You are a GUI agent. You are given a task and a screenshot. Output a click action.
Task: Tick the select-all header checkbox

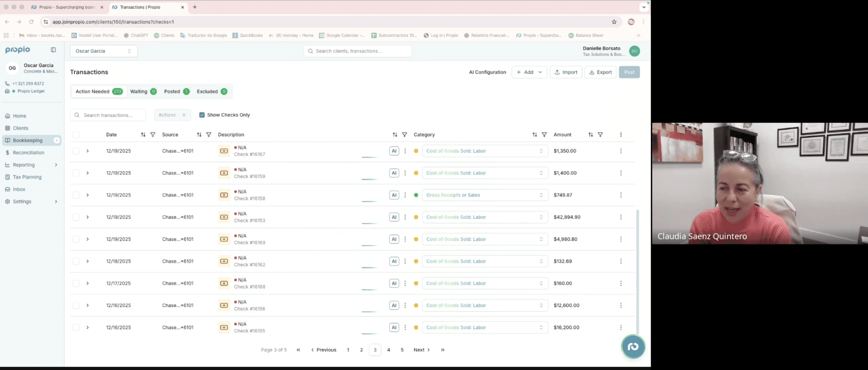click(x=76, y=135)
